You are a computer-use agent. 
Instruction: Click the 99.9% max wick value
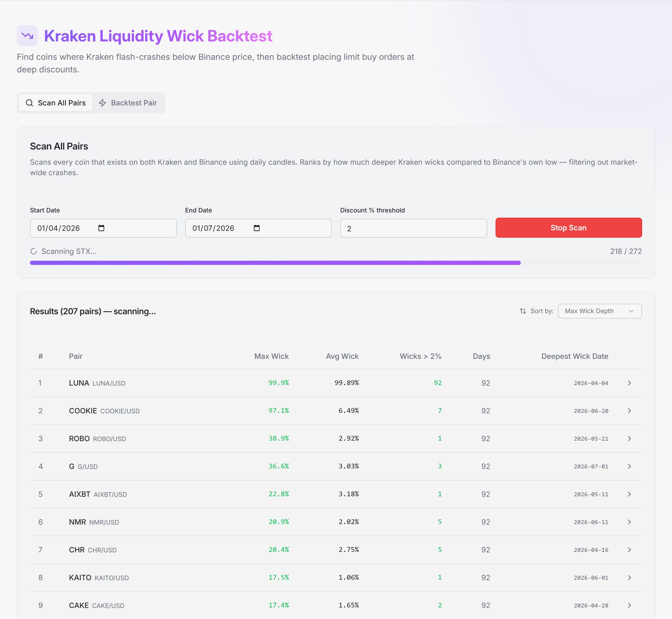279,383
